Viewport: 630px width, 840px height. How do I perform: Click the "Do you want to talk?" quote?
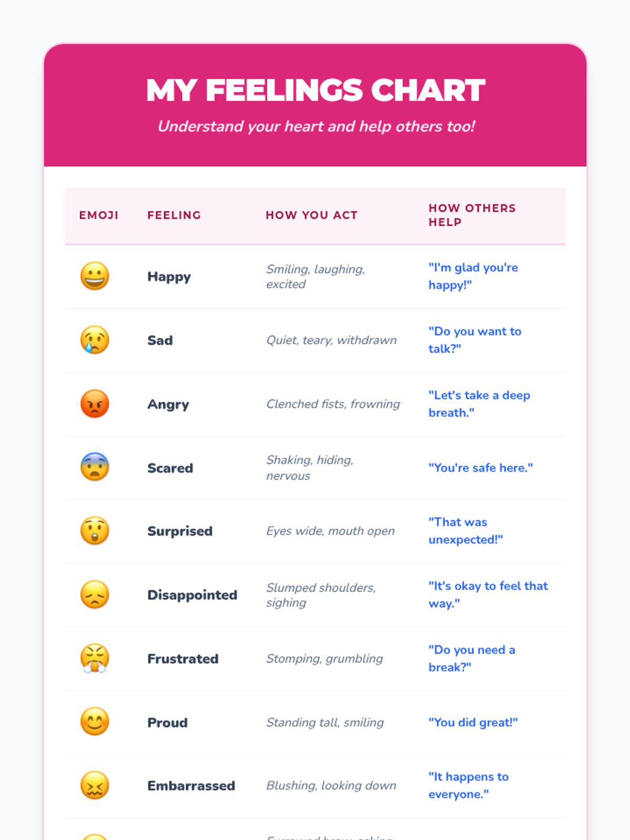click(x=475, y=340)
